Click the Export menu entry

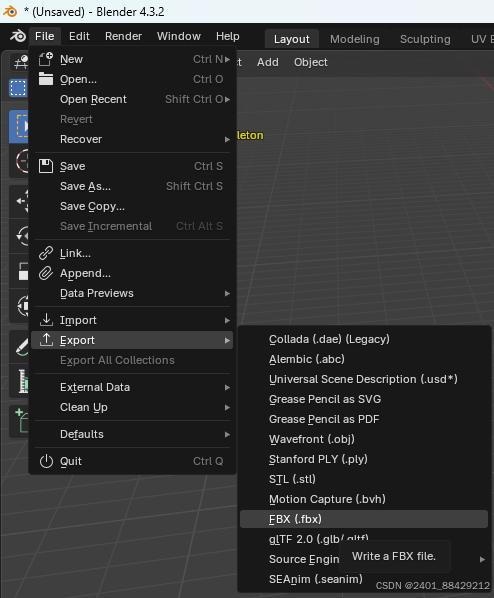tap(132, 340)
